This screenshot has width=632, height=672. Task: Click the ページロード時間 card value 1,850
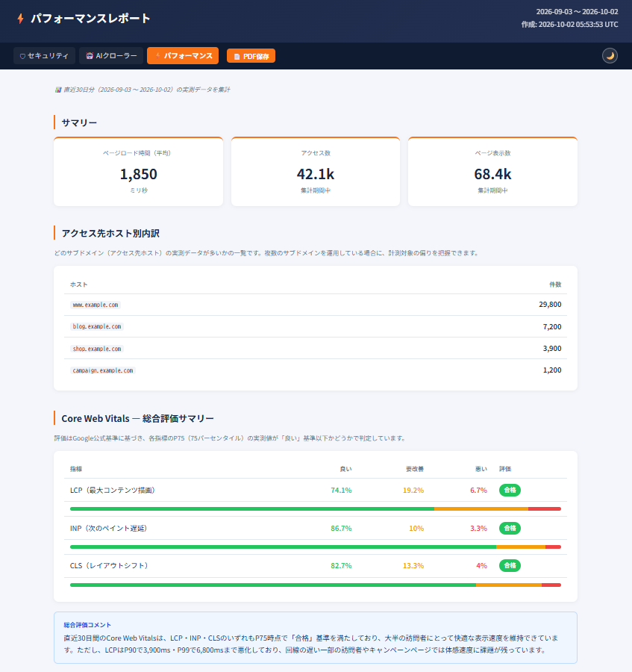point(138,174)
